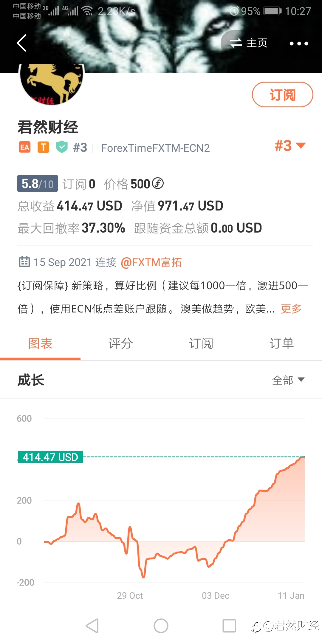Image resolution: width=322 pixels, height=644 pixels.
Task: Open the three-dot more menu
Action: pos(299,44)
